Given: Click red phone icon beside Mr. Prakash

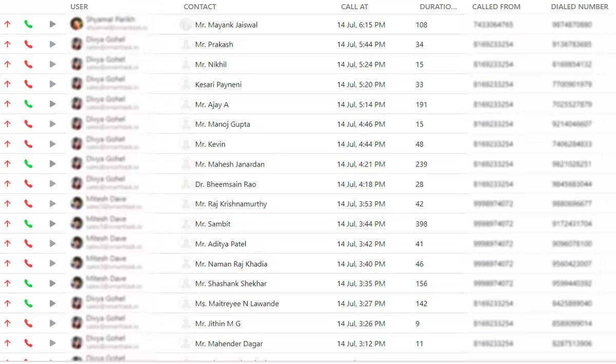Looking at the screenshot, I should tap(28, 44).
